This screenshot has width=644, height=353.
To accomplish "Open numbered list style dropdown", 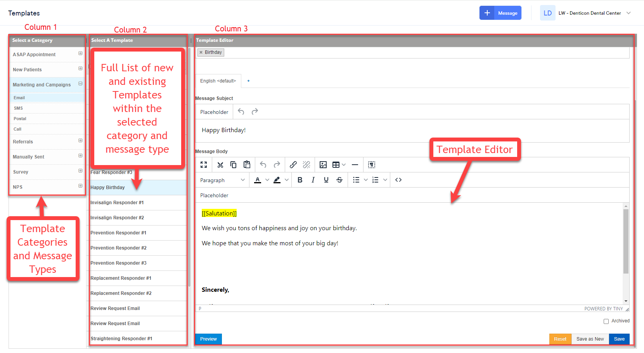I will (x=385, y=180).
